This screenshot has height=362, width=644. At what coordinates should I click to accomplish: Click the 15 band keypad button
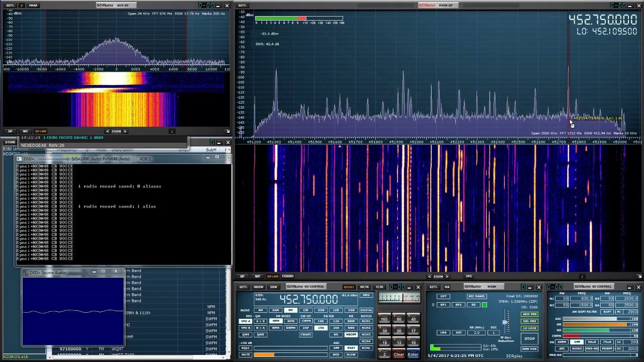click(384, 341)
